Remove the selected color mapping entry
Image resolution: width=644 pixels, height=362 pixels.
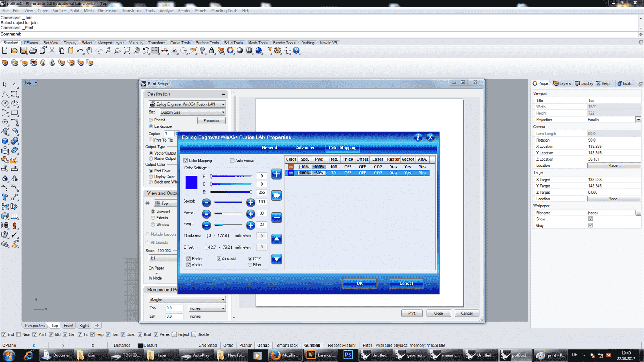click(x=277, y=217)
